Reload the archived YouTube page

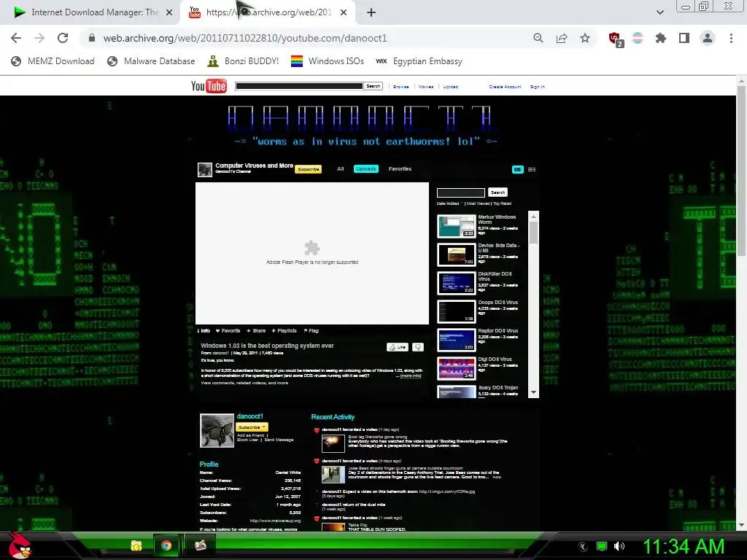[63, 38]
